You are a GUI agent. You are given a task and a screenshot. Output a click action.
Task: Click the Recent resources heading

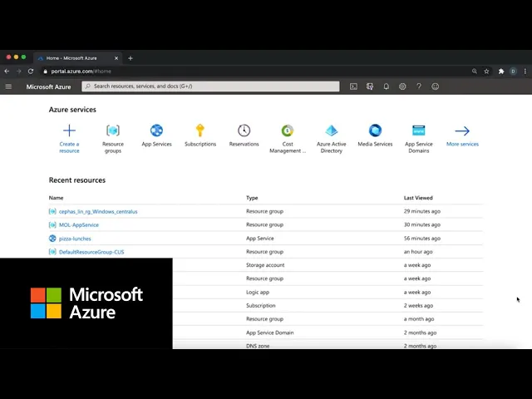coord(77,180)
